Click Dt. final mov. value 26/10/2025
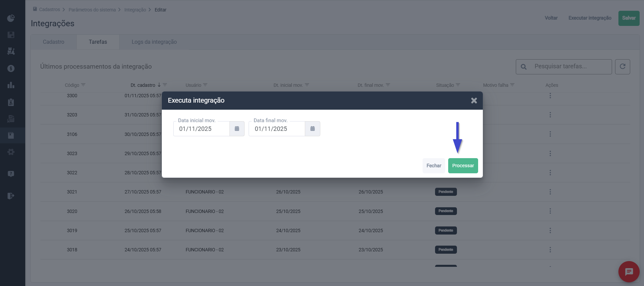Screen dimensions: 644x286 point(371,192)
